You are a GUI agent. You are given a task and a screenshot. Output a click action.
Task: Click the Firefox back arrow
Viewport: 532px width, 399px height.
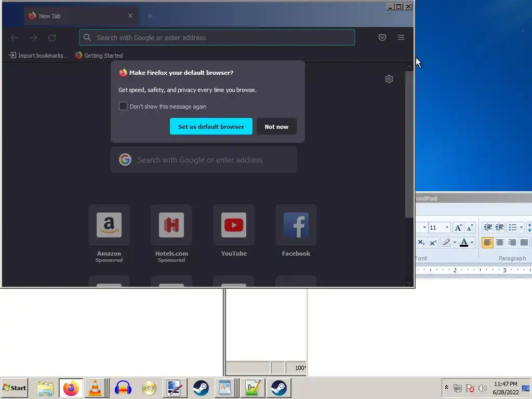coord(14,37)
